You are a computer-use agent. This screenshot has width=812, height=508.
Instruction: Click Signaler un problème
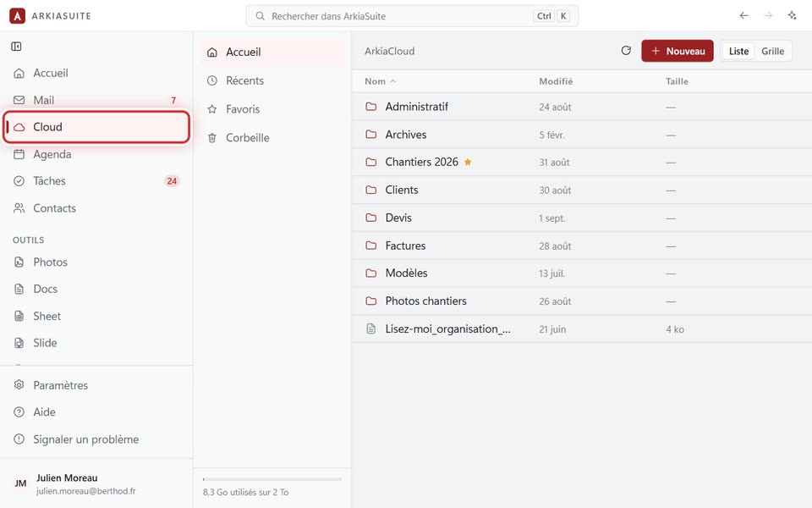pos(96,439)
